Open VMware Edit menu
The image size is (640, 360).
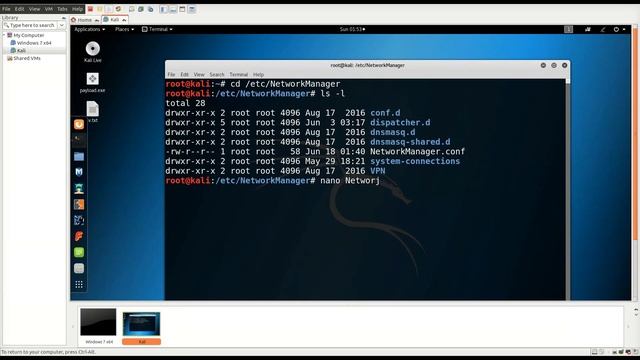tap(20, 9)
